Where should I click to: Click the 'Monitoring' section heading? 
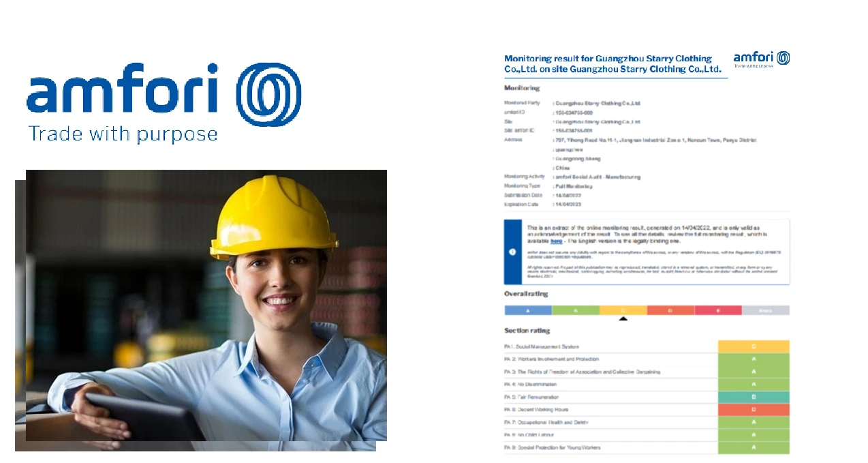tap(522, 88)
